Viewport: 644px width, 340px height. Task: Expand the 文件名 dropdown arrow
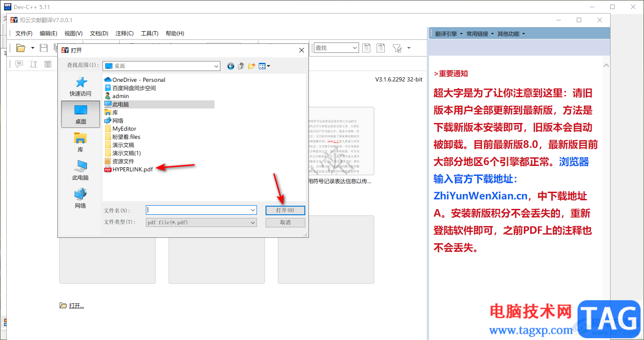point(253,210)
